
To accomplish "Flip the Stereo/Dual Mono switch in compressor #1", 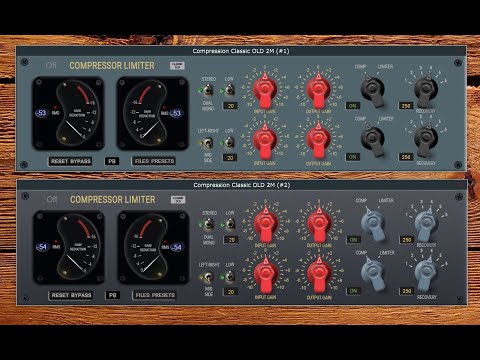I will (208, 90).
